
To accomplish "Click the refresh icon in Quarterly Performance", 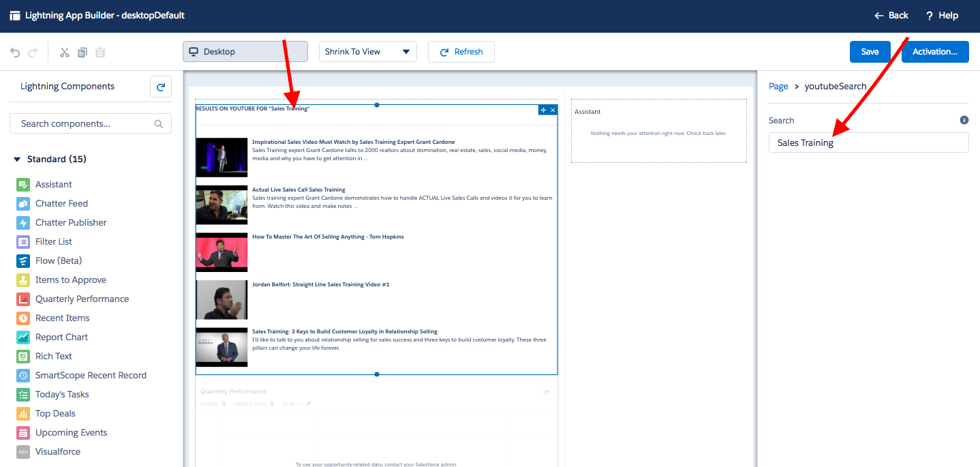I will [545, 393].
